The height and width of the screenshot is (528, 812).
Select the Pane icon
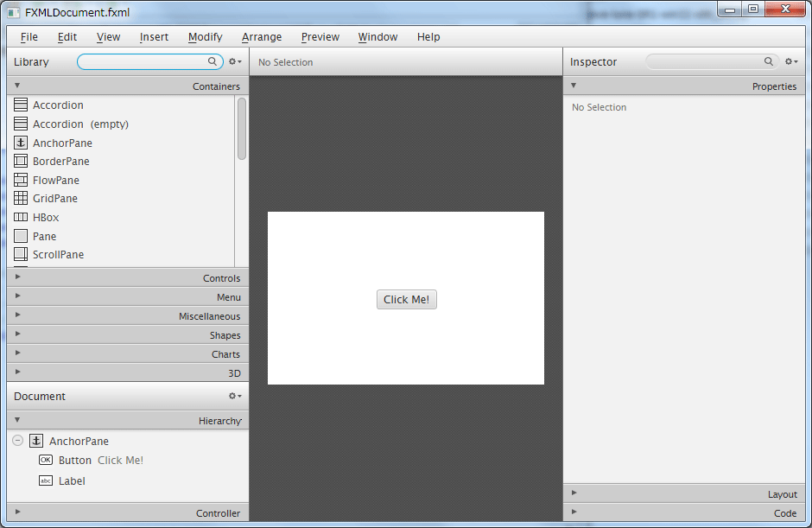click(21, 236)
